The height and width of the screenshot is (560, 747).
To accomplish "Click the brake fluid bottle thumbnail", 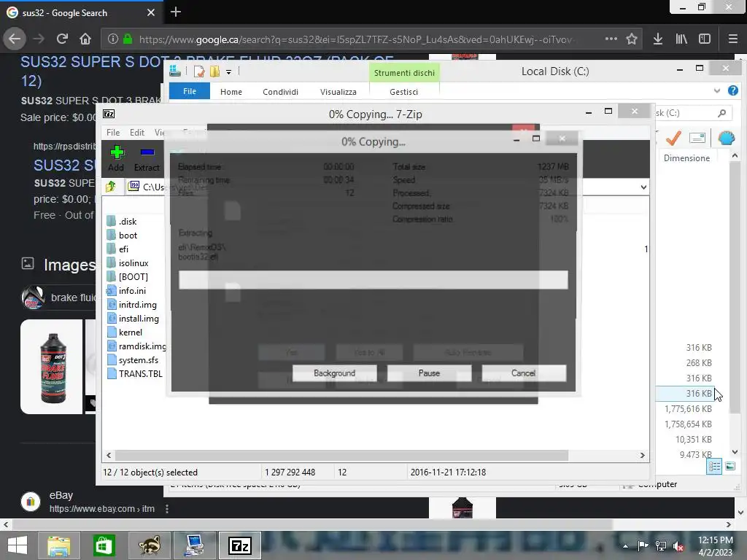I will (x=52, y=367).
